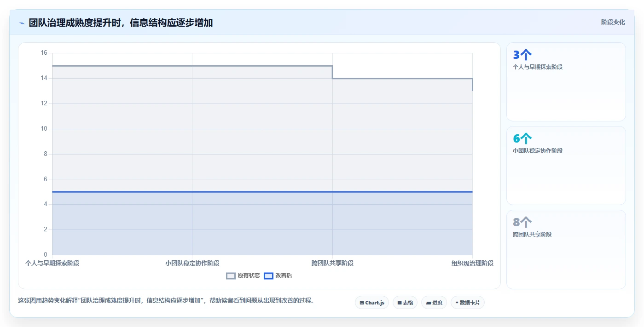Click the 数据卡片 star icon
Image resolution: width=644 pixels, height=327 pixels.
click(x=457, y=303)
